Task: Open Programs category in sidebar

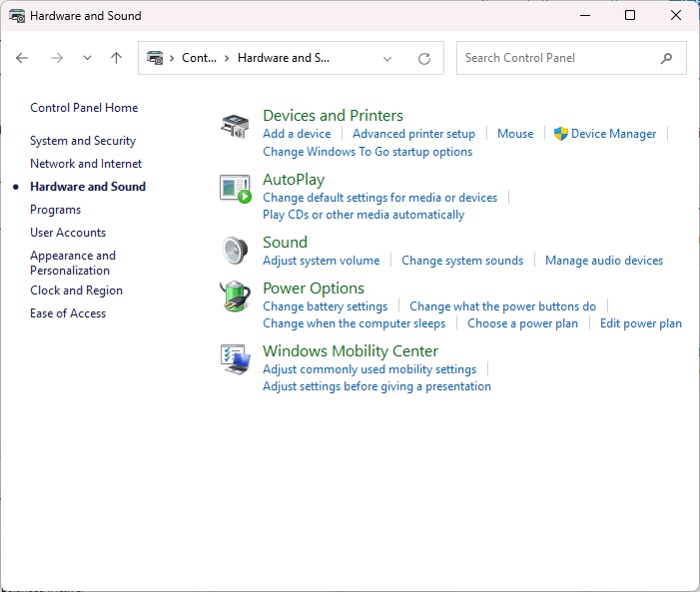Action: 55,210
